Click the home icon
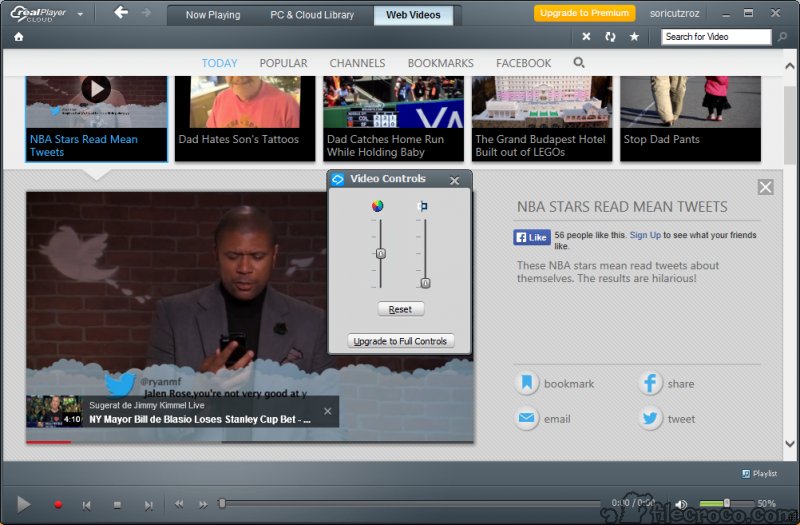800x525 pixels. tap(19, 37)
